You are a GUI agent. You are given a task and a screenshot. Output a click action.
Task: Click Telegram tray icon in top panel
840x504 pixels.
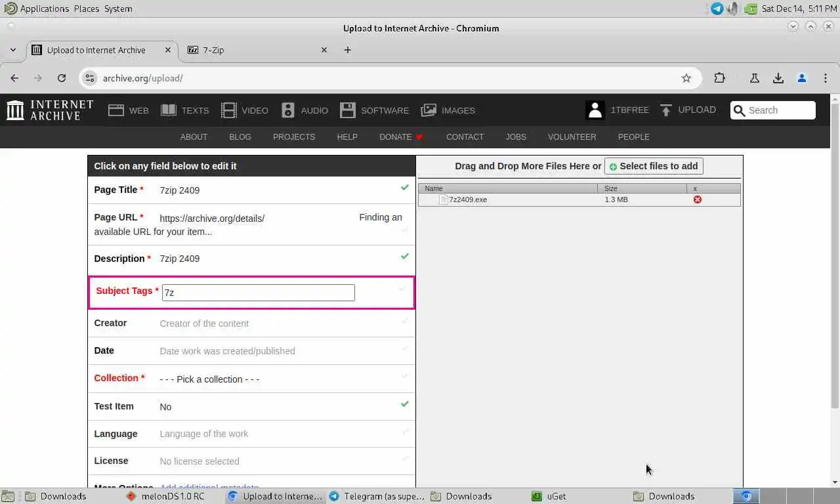coord(717,9)
